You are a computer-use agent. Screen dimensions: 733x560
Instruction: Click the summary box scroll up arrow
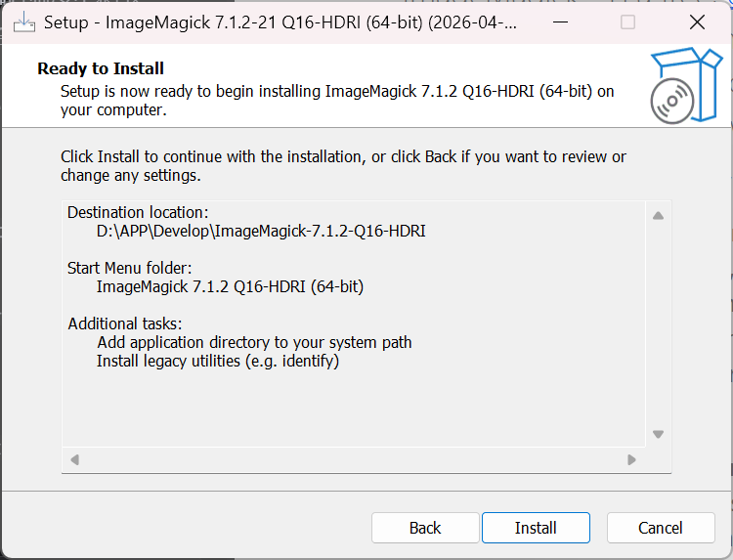(658, 215)
